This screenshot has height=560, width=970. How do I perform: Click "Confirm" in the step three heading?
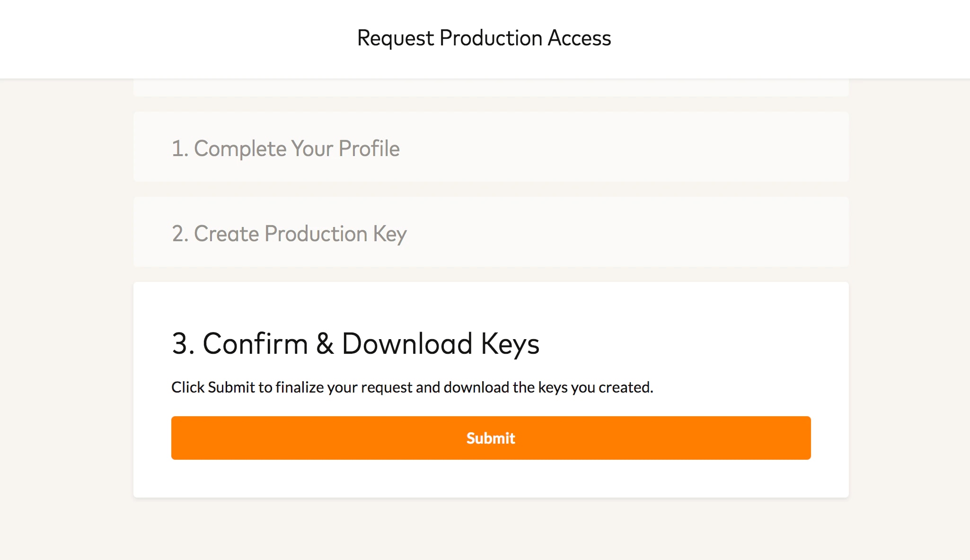point(255,343)
